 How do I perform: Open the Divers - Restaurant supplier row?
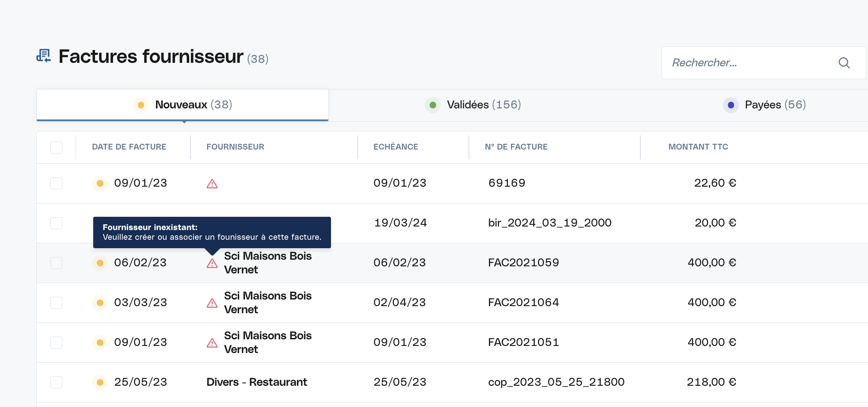[x=452, y=382]
